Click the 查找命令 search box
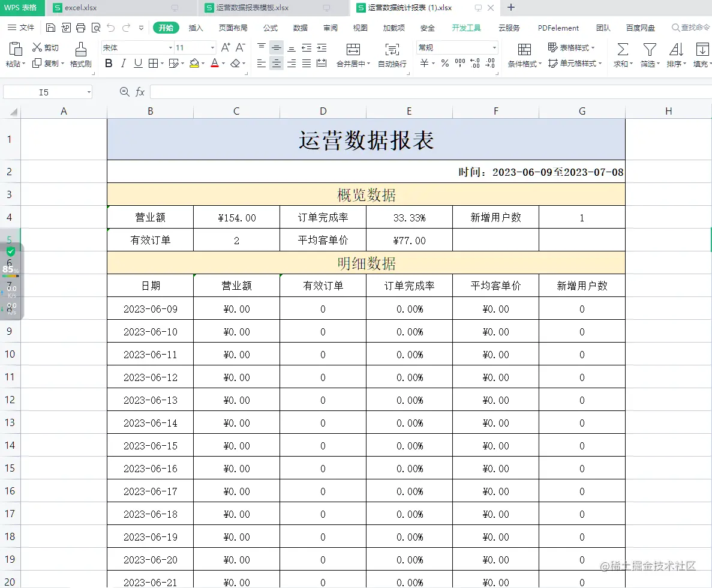 click(x=691, y=28)
